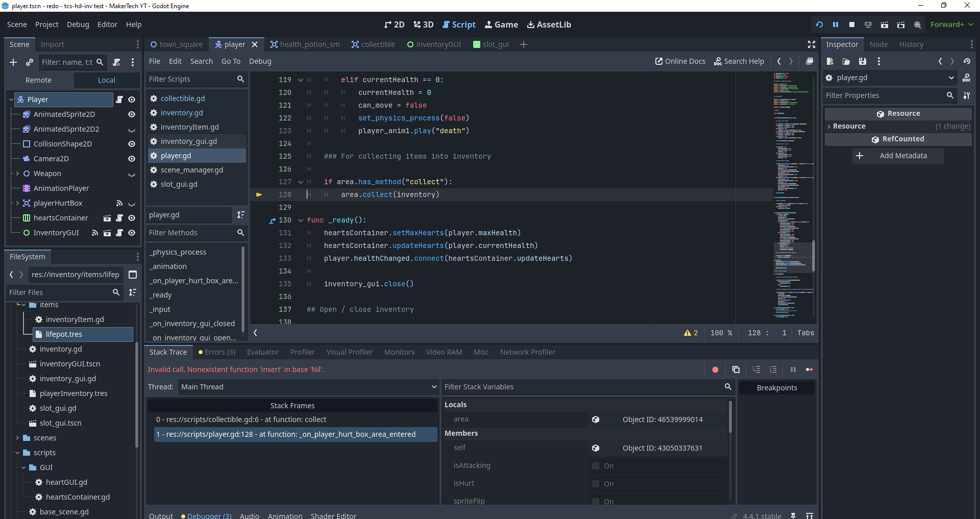Click the code minimap scrollbar
This screenshot has height=519, width=980.
[813, 255]
